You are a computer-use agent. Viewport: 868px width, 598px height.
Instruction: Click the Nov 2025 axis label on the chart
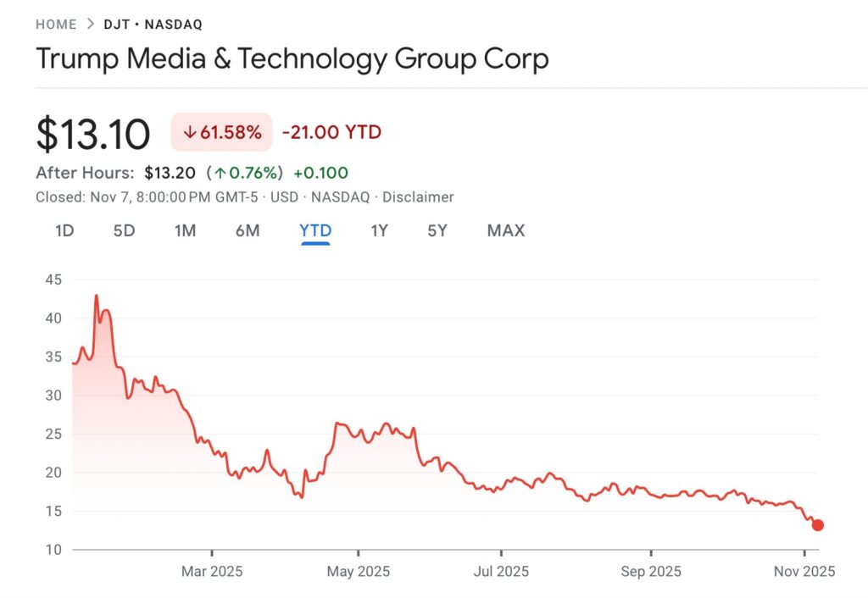pos(804,572)
